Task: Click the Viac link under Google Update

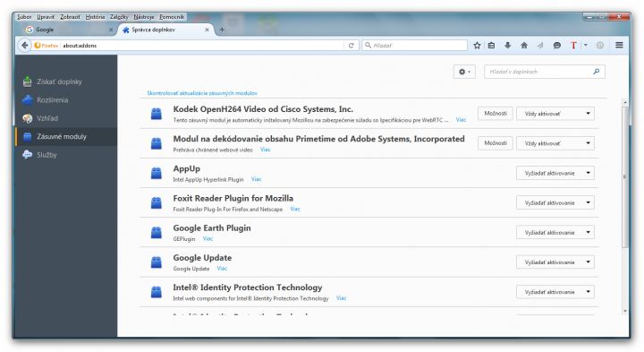Action: click(222, 269)
